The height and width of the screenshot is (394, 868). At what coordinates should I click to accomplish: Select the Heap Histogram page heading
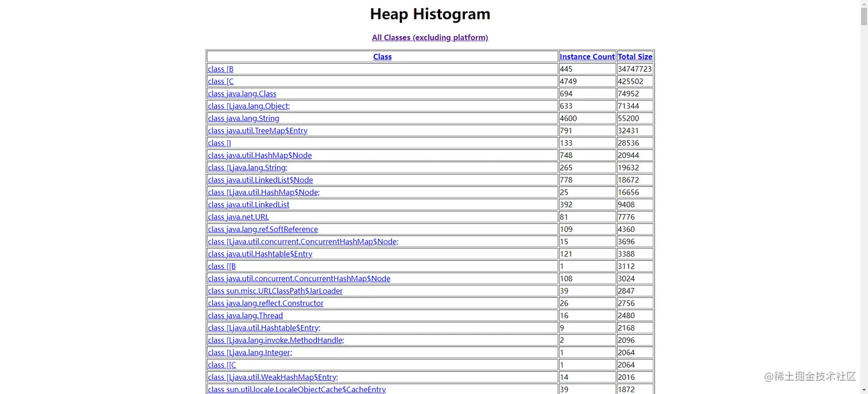[430, 14]
